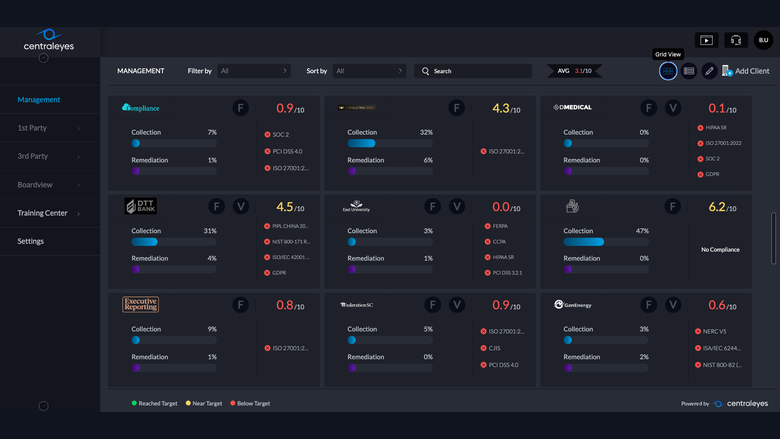
Task: Toggle the circle icon at sidebar bottom
Action: coord(44,406)
